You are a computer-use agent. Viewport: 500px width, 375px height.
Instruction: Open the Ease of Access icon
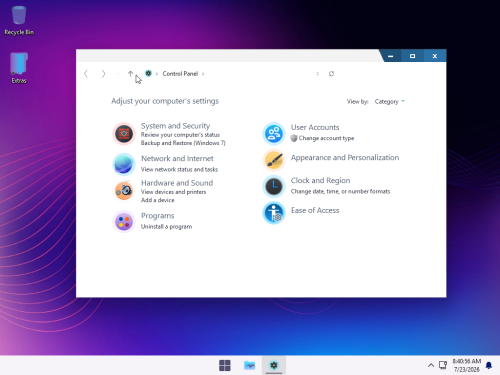[274, 213]
